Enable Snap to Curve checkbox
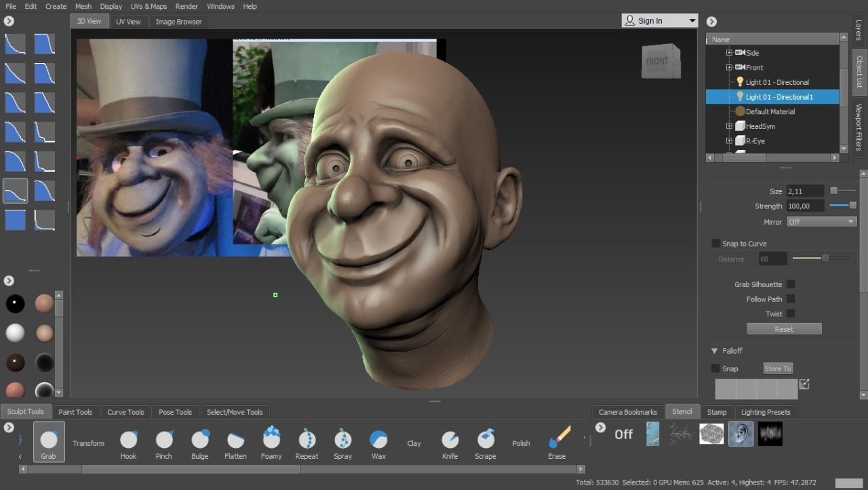 (x=715, y=244)
